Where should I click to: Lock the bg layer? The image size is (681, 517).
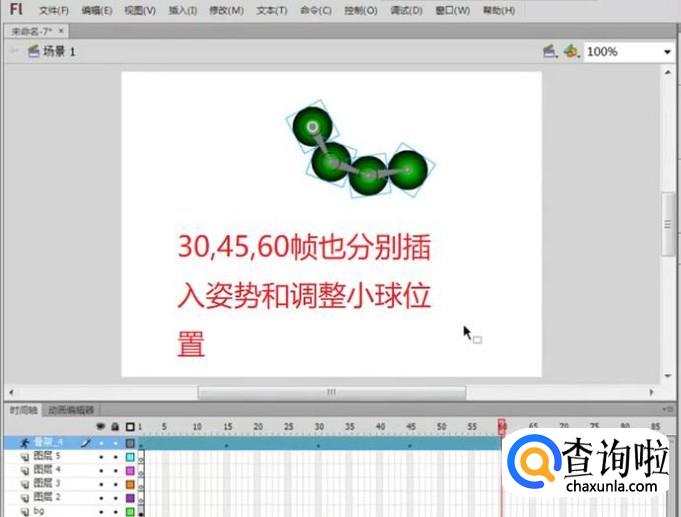pyautogui.click(x=116, y=512)
